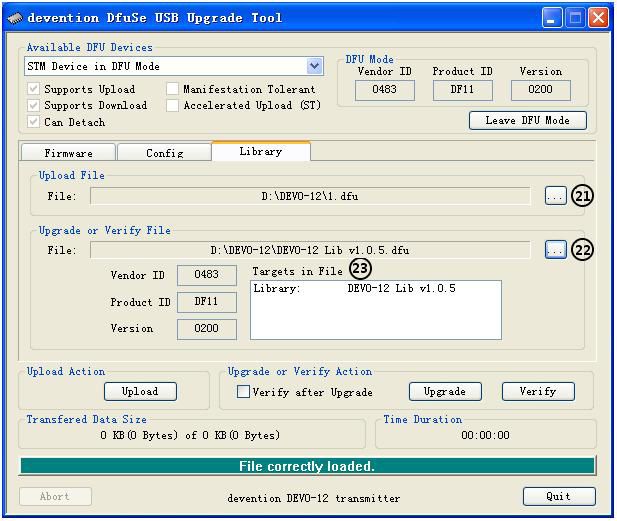
Task: Enable Accelerated Upload (ST) checkbox
Action: click(x=172, y=105)
